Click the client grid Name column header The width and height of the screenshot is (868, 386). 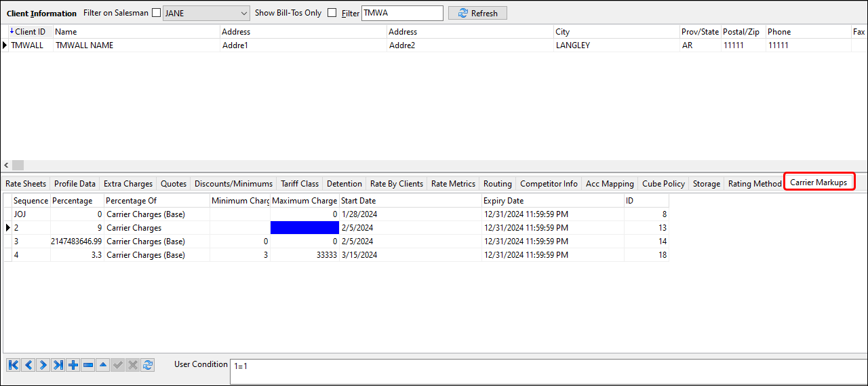[x=136, y=32]
